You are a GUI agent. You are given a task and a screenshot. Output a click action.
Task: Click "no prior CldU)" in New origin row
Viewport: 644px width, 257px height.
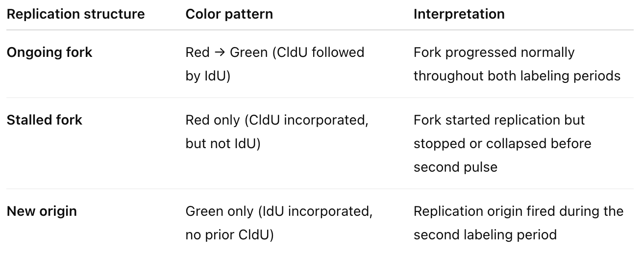pos(229,235)
